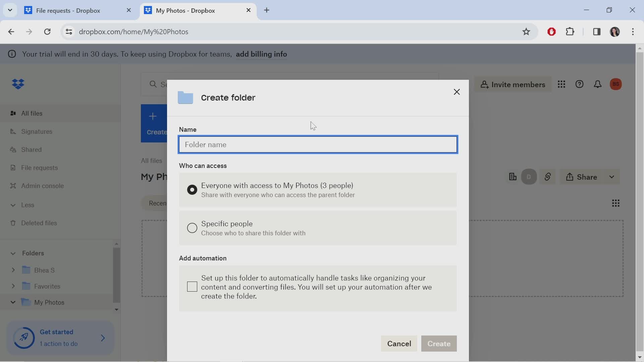Reload the page

point(47,32)
